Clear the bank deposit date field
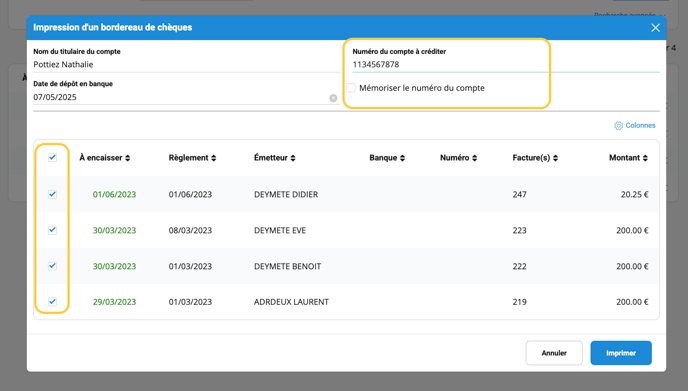Image resolution: width=688 pixels, height=391 pixels. click(x=333, y=98)
